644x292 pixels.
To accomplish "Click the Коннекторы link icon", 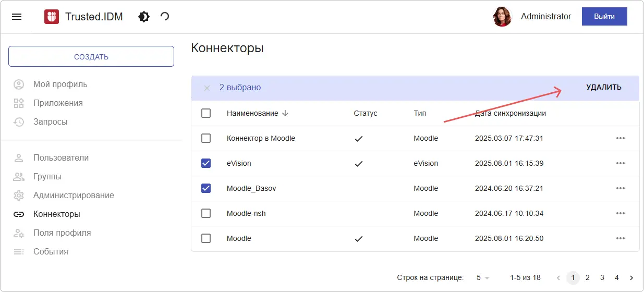I will point(19,214).
